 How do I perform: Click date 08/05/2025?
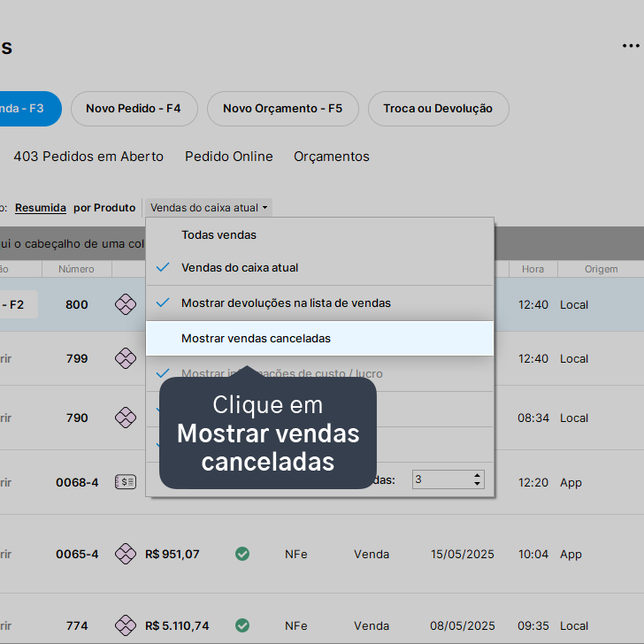(462, 625)
